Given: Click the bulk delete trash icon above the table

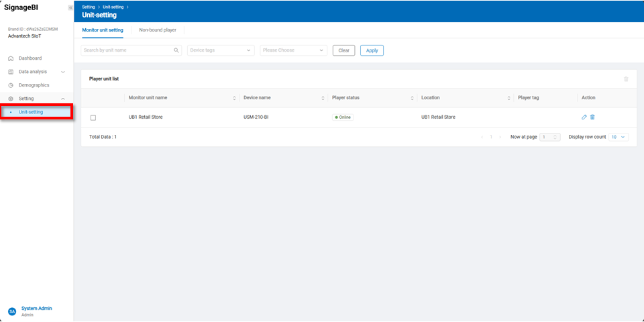Looking at the screenshot, I should pos(626,79).
